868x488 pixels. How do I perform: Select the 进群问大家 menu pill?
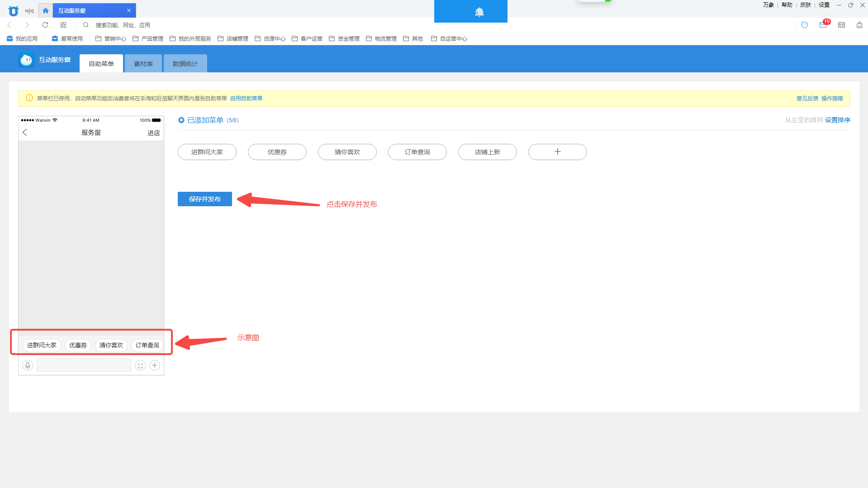point(207,152)
